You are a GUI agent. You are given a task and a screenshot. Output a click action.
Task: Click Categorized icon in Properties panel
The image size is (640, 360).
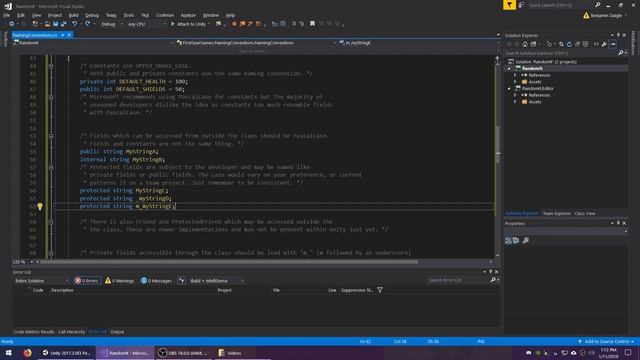click(x=508, y=240)
